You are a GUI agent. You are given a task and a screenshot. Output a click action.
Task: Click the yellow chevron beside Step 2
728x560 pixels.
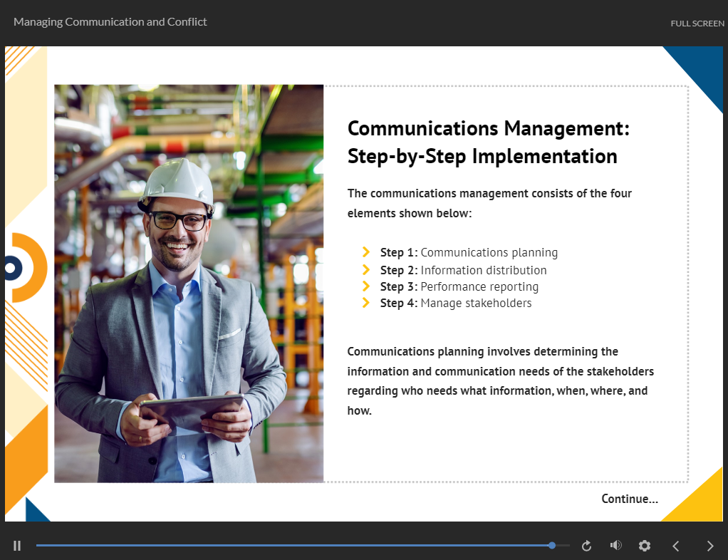(366, 270)
